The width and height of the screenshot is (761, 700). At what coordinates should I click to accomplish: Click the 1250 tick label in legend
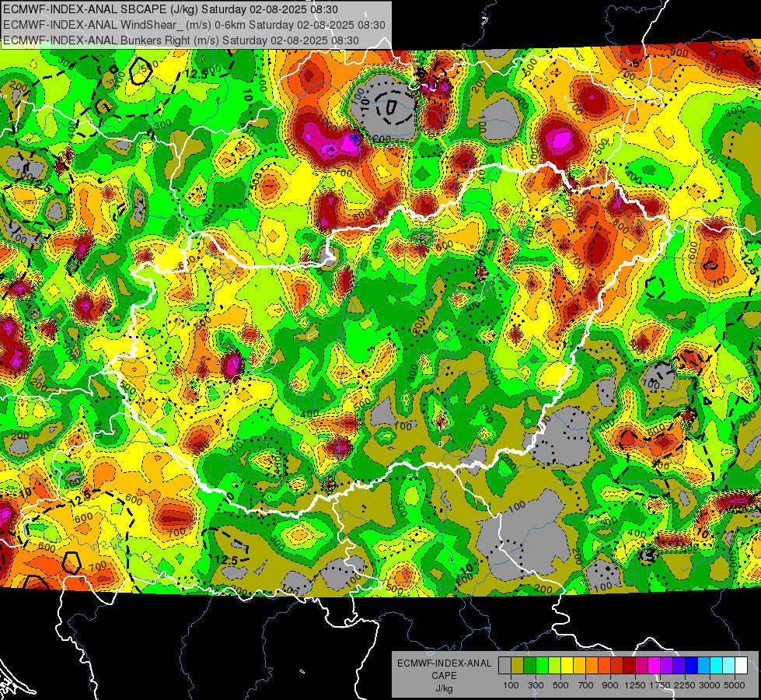[635, 685]
